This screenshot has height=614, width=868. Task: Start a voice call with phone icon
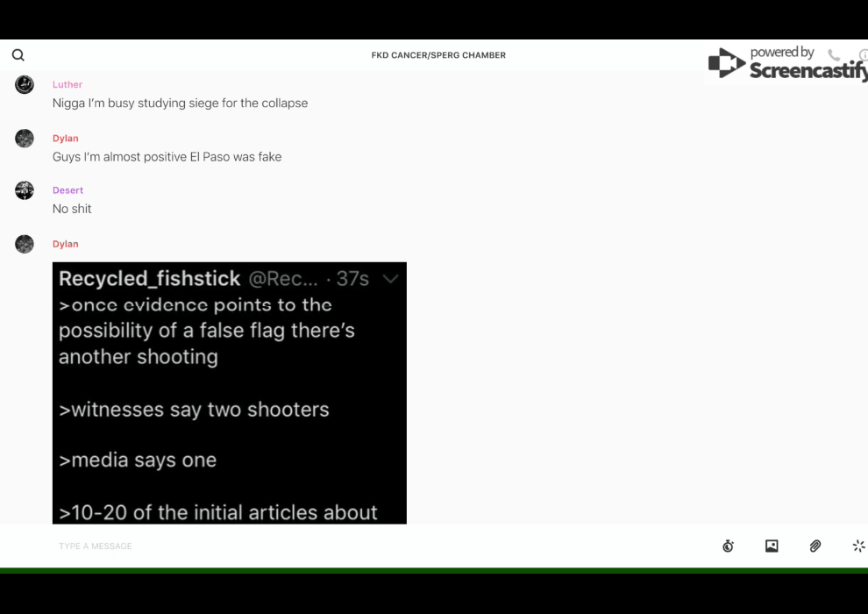833,55
